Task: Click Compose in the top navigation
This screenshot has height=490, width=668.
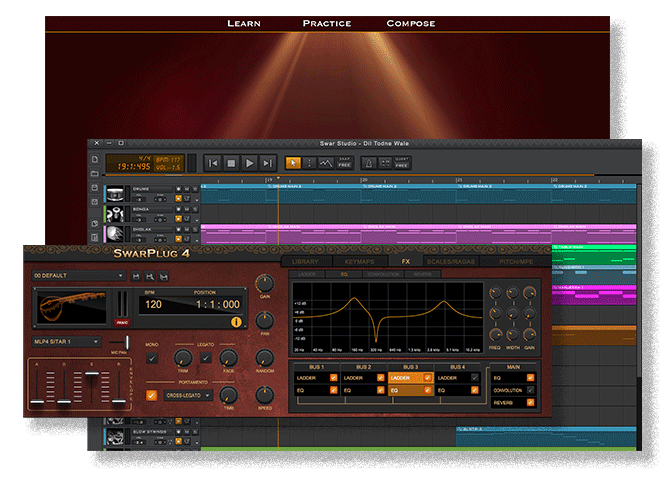Action: 411,23
